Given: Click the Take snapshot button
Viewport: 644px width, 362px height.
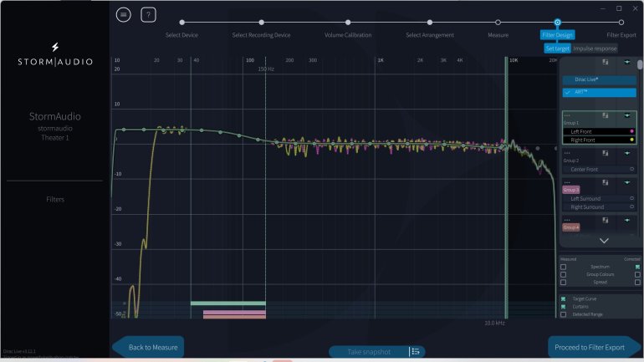Looking at the screenshot, I should [x=368, y=352].
